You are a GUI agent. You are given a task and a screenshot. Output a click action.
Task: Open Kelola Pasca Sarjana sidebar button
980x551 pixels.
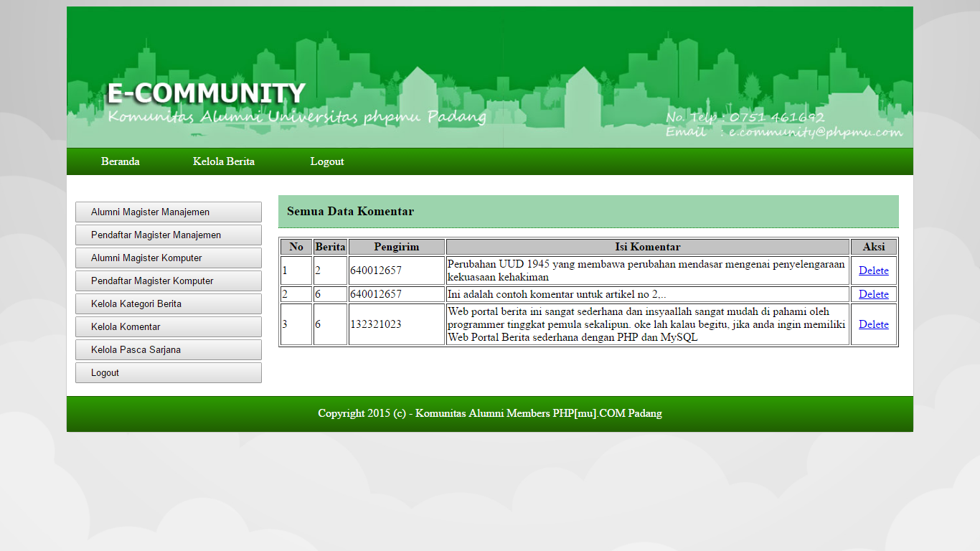point(169,350)
